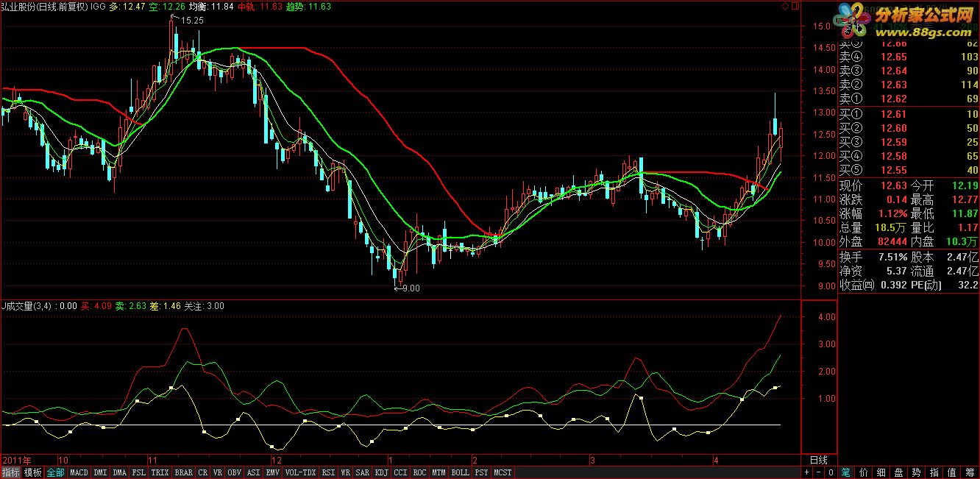This screenshot has height=479, width=980.
Task: Open the VOL-TDX indicator tab
Action: tap(300, 472)
